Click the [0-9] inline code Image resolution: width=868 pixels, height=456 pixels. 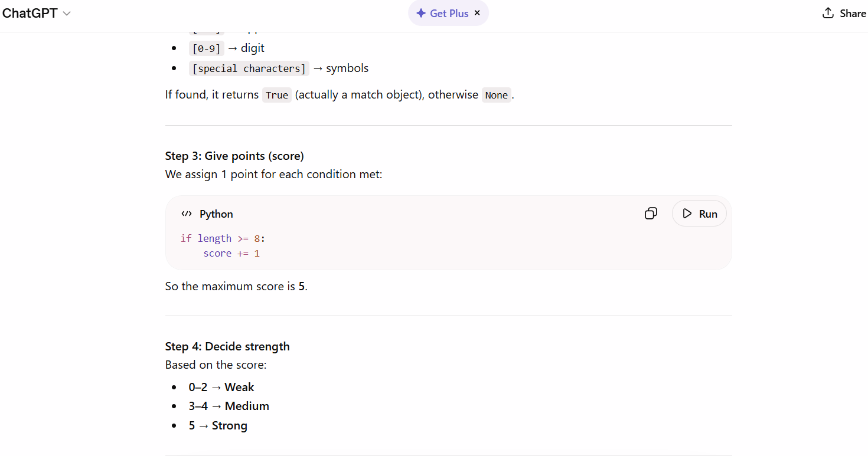point(207,48)
